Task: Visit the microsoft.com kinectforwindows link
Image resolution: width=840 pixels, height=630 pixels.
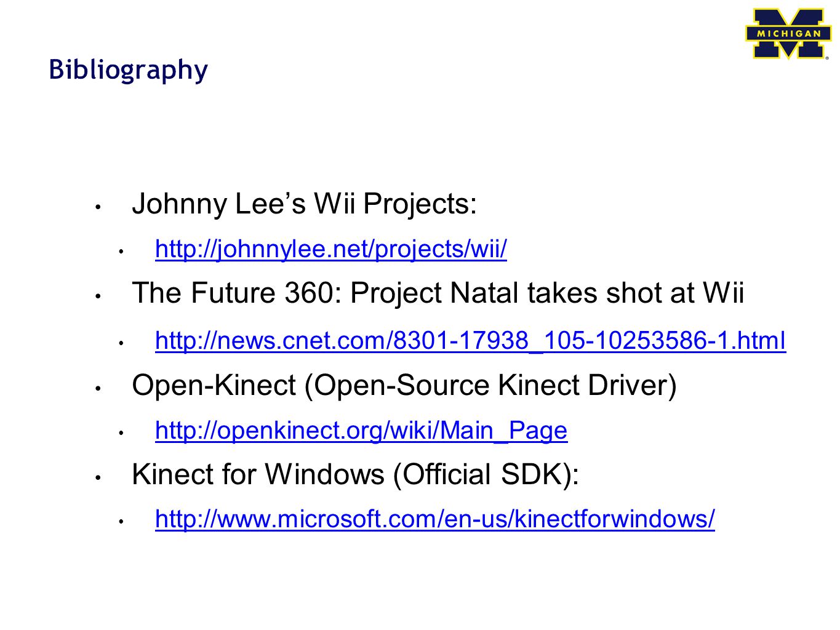Action: point(435,519)
